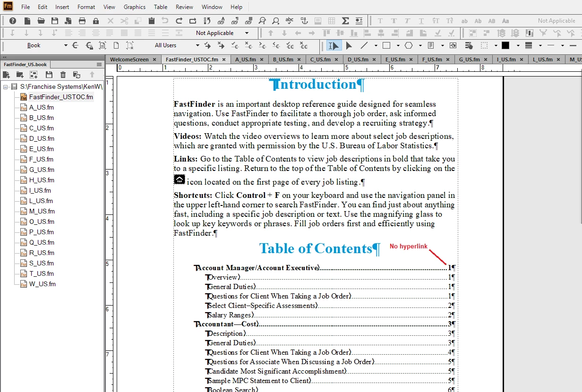Open the Window menu

(x=212, y=7)
